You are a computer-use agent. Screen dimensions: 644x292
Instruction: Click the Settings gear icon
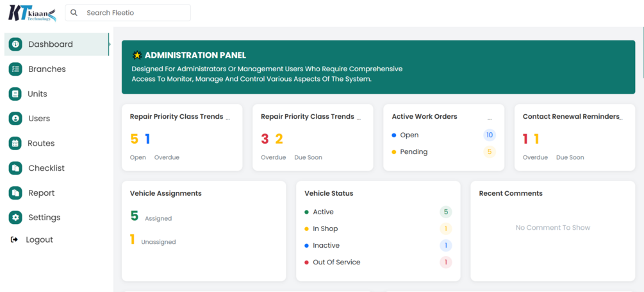click(x=15, y=218)
